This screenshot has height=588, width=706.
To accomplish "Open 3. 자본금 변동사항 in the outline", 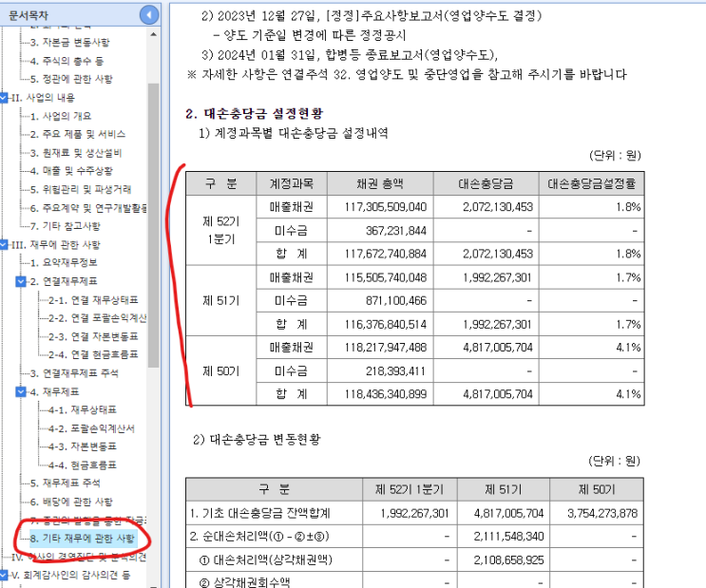I will (69, 43).
